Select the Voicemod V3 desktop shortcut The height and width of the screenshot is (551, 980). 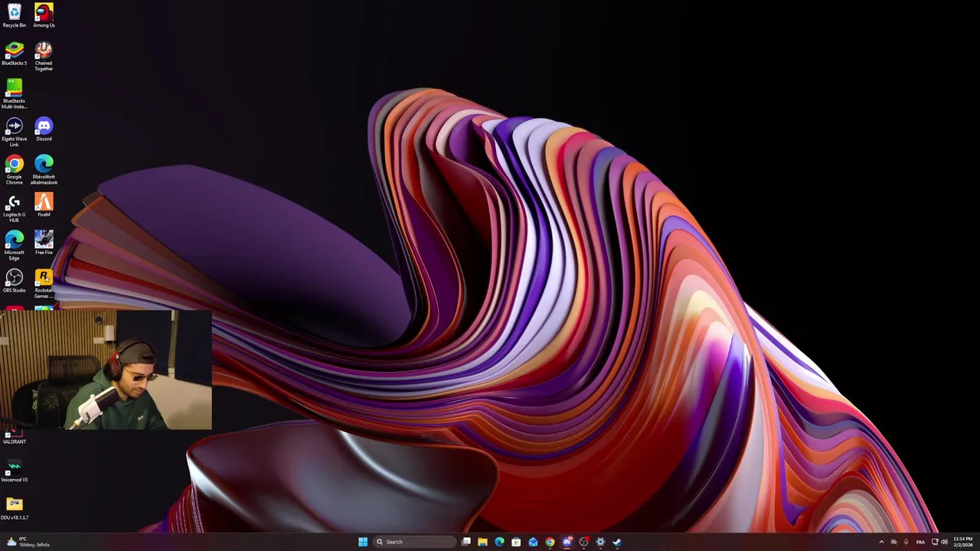click(x=14, y=471)
